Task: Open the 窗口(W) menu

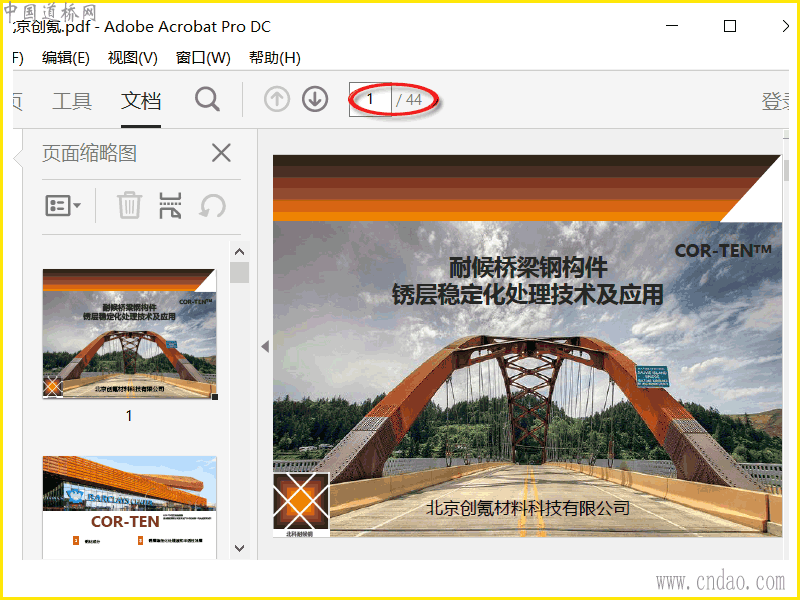Action: [x=203, y=58]
